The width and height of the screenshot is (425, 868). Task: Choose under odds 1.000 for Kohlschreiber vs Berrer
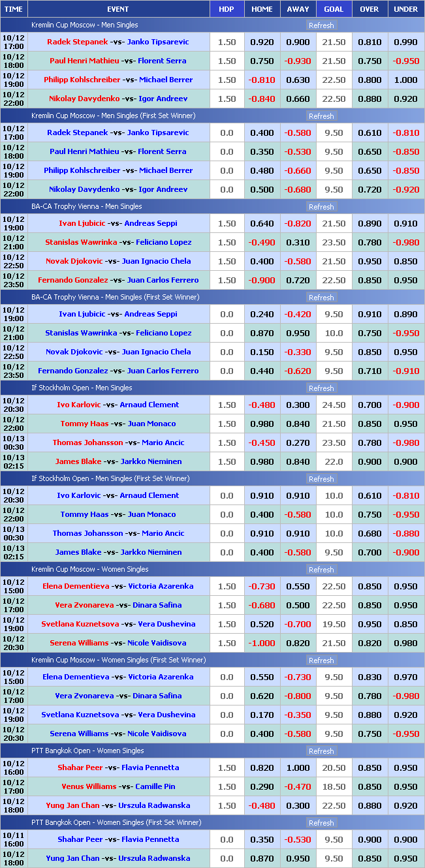(405, 80)
